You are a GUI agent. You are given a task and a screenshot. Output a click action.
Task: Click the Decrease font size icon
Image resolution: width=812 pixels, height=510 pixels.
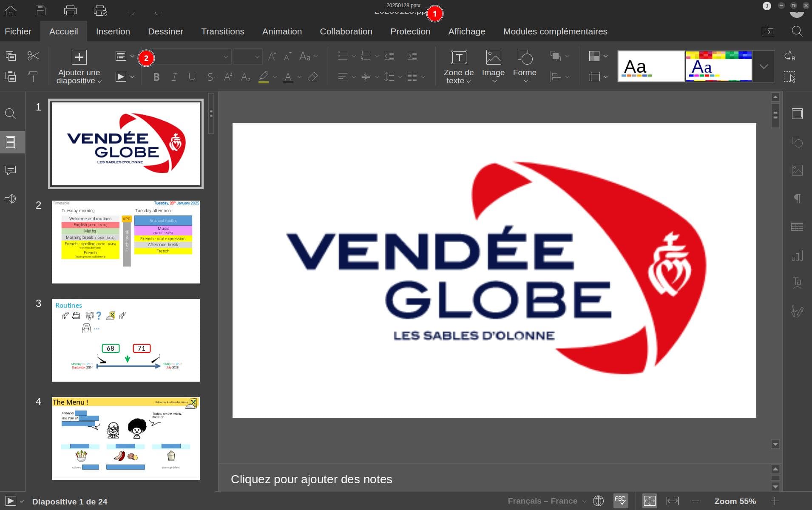click(x=288, y=56)
